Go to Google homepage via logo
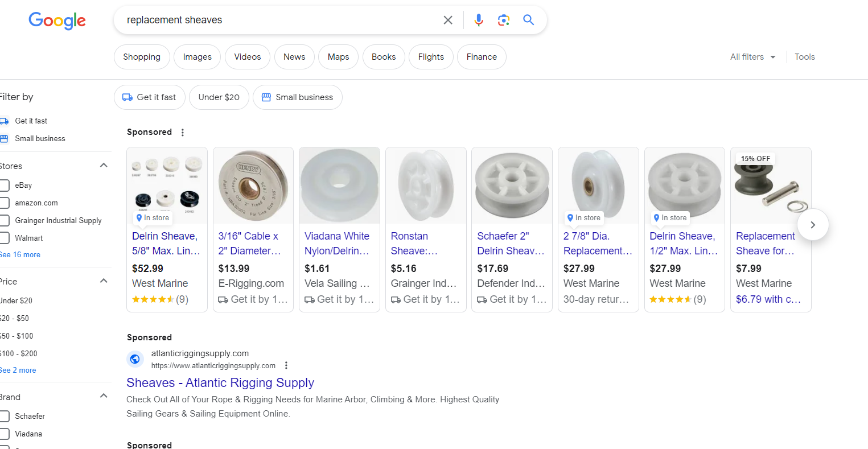The height and width of the screenshot is (449, 868). [x=57, y=20]
